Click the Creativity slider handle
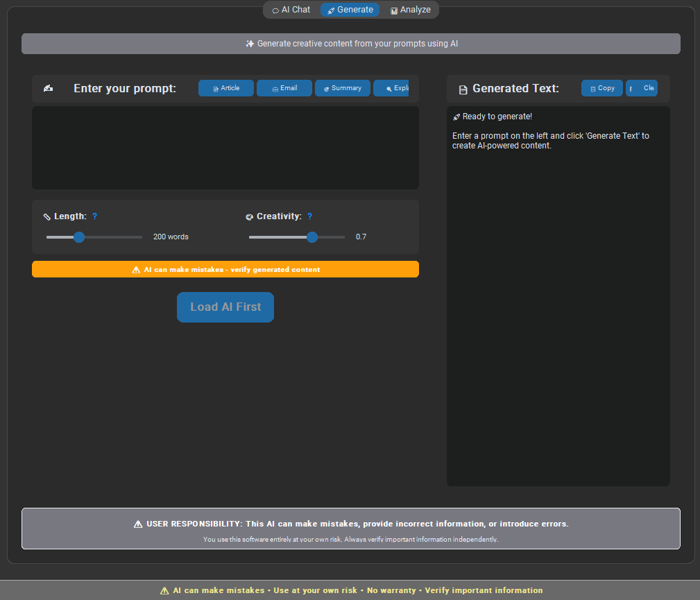The image size is (700, 600). tap(312, 237)
